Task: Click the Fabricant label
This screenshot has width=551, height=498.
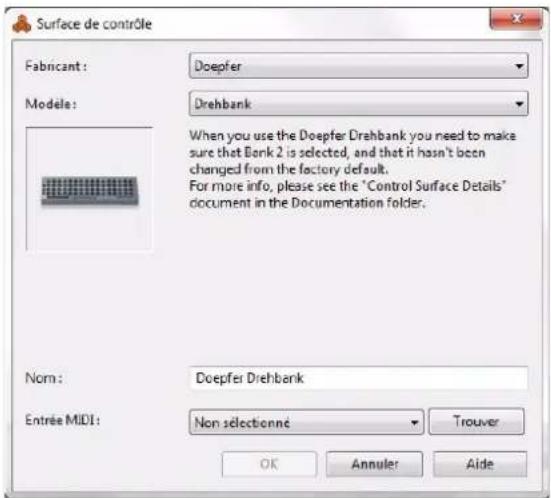Action: click(x=56, y=66)
